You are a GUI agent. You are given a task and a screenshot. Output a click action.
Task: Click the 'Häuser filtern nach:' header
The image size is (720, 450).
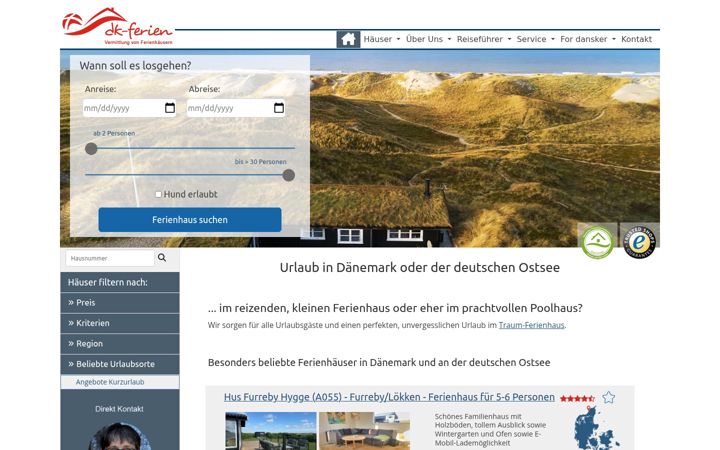(120, 282)
